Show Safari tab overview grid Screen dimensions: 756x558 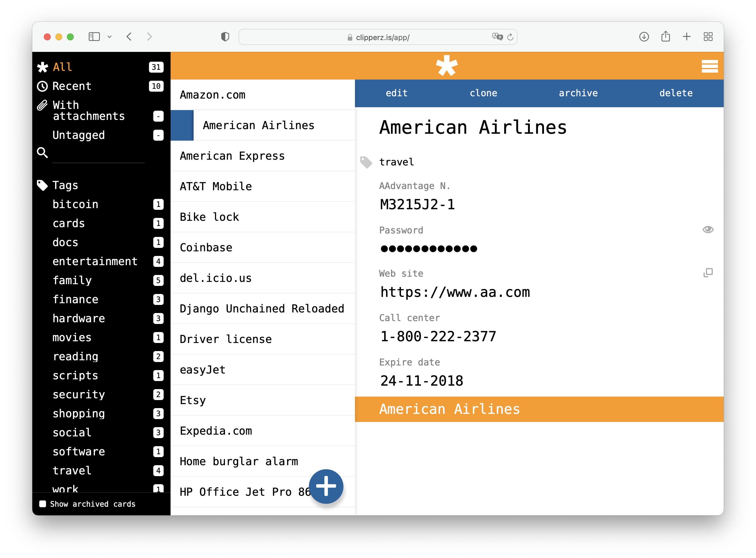tap(708, 37)
